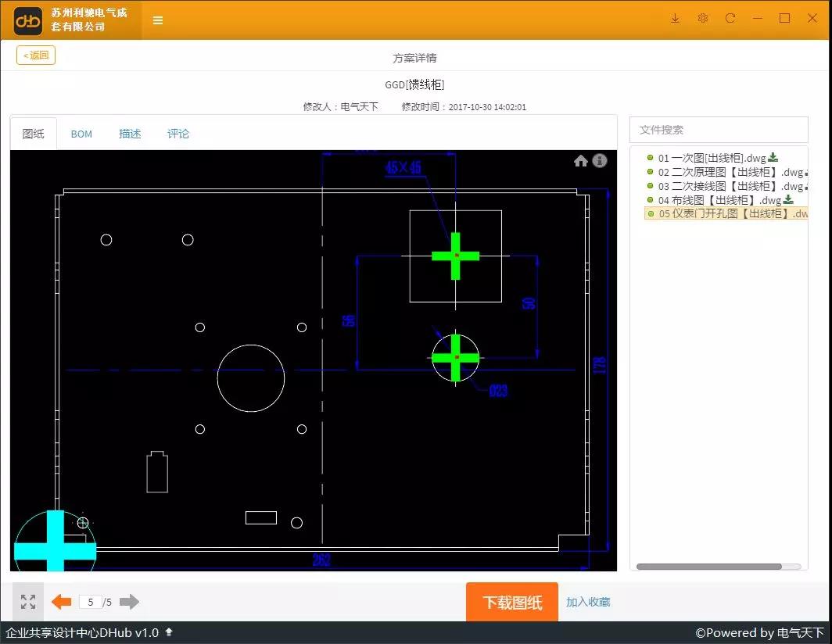Focus the 文件搜索 search field
832x644 pixels.
[x=719, y=130]
